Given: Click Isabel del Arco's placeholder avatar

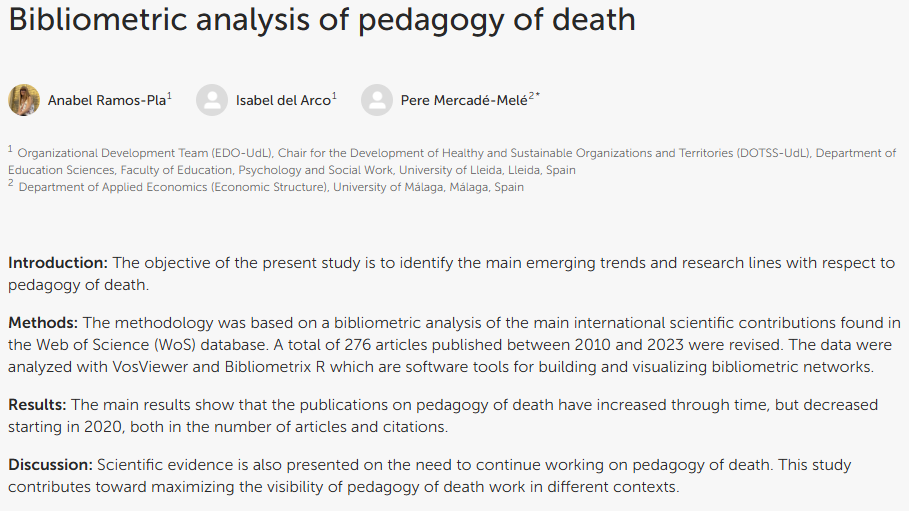Looking at the screenshot, I should point(212,100).
